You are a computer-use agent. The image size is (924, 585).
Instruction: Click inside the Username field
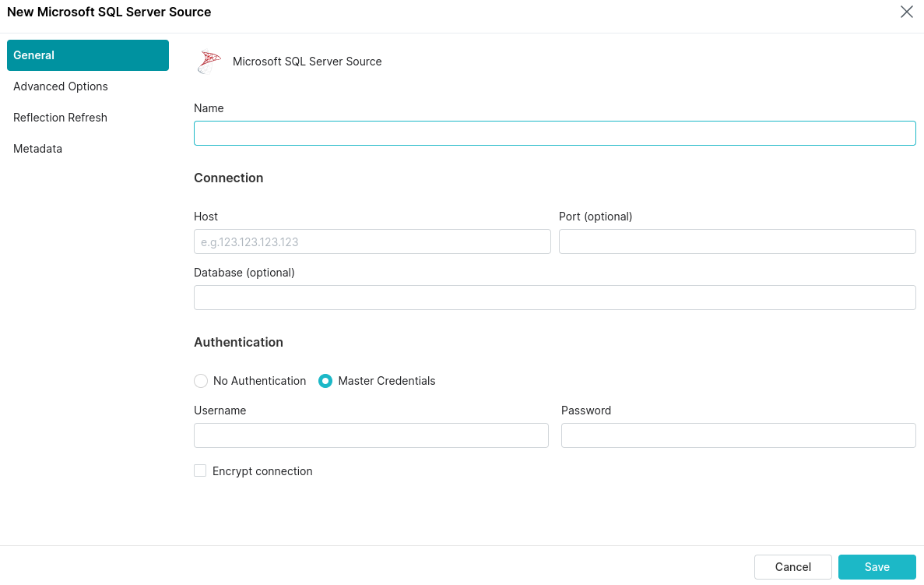pos(371,435)
